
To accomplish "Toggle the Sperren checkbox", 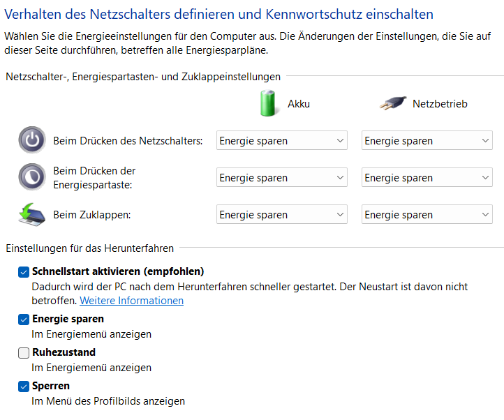I will tap(24, 386).
